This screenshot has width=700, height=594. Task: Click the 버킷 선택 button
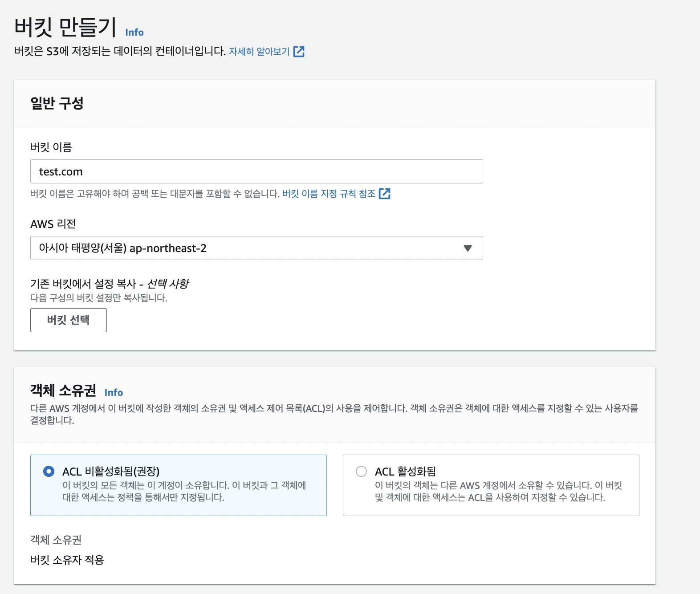tap(69, 320)
